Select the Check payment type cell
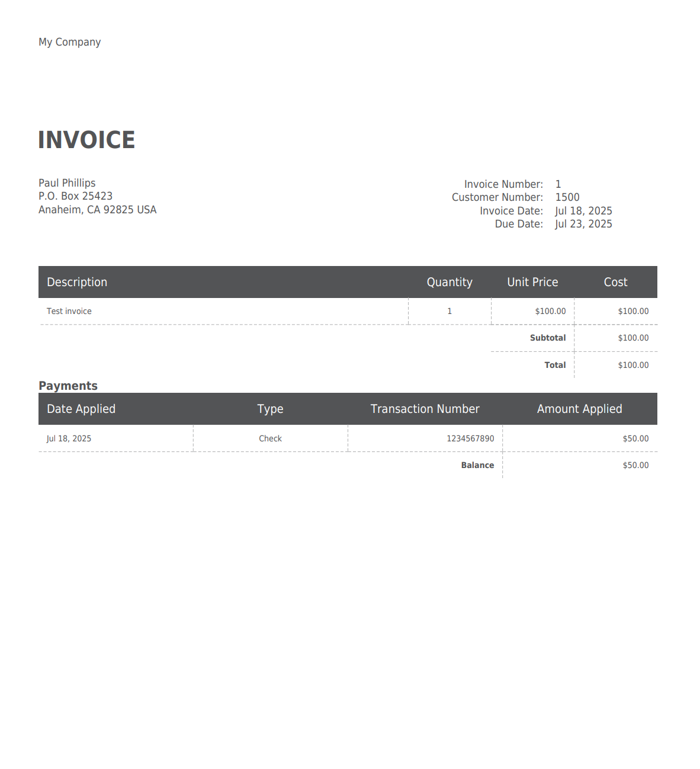 [270, 438]
